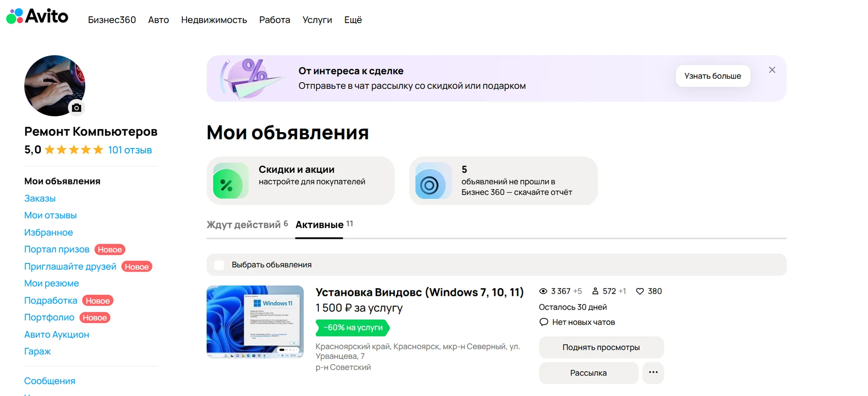Open Работа in the top menu
The width and height of the screenshot is (868, 396).
(274, 20)
